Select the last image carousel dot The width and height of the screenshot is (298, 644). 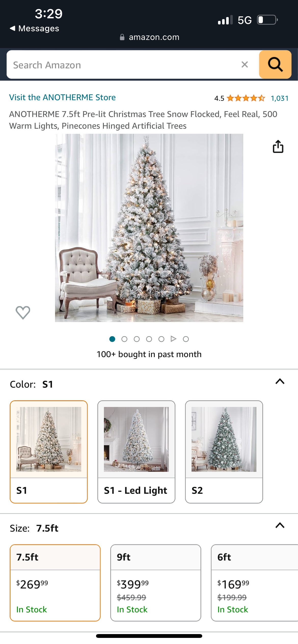click(186, 339)
